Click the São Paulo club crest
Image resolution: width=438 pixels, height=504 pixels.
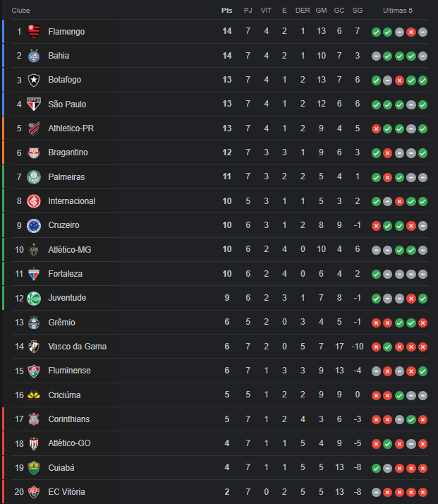point(34,104)
